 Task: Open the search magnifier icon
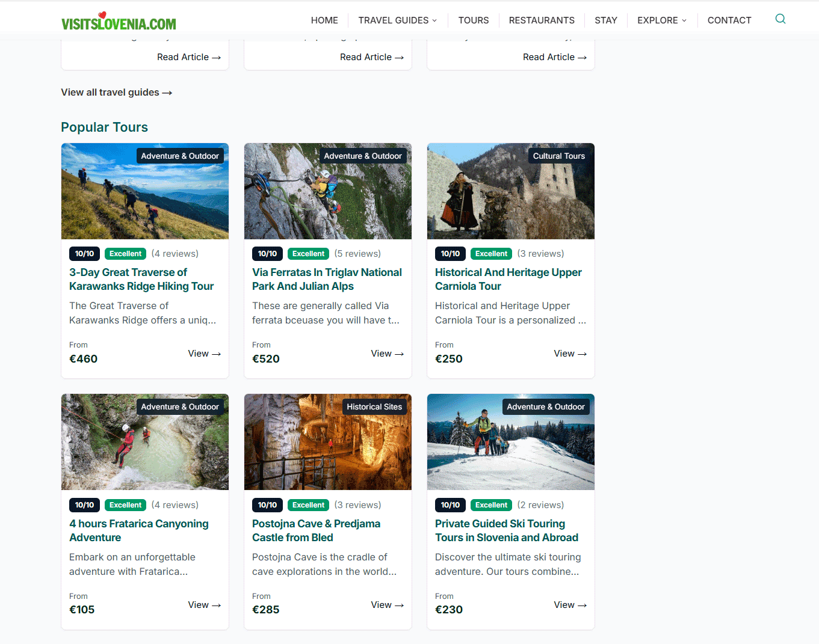pyautogui.click(x=780, y=19)
